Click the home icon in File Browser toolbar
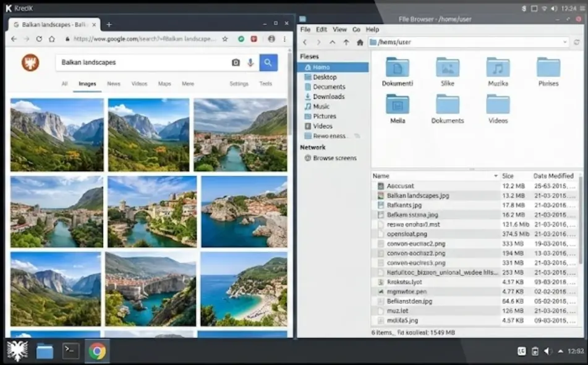The height and width of the screenshot is (365, 588). coord(360,43)
